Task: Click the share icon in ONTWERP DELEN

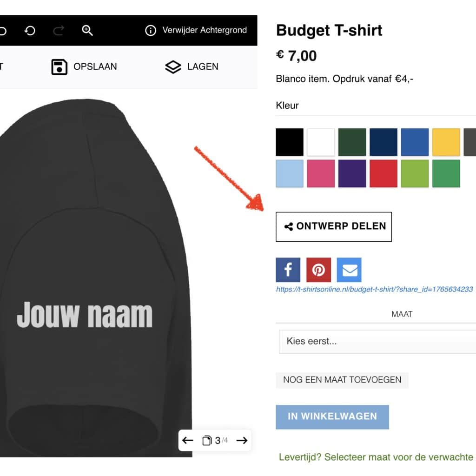Action: point(289,226)
